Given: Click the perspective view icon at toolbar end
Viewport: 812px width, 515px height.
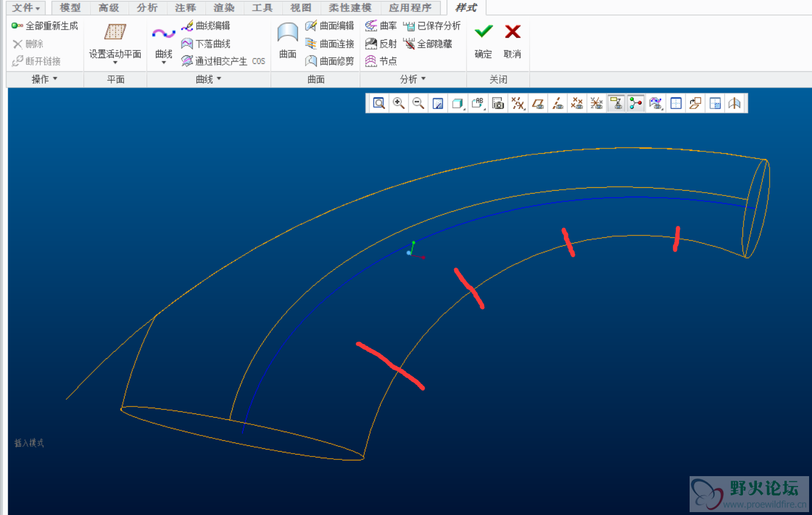Looking at the screenshot, I should pos(735,103).
